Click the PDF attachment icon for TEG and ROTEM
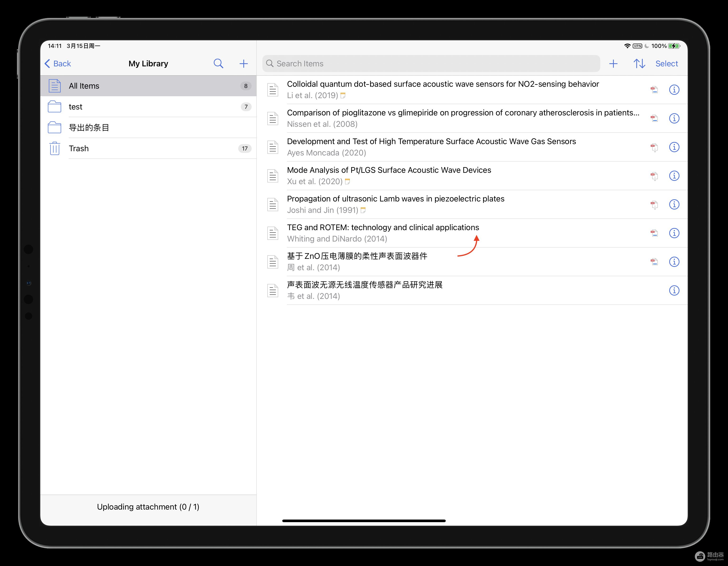 (x=655, y=233)
